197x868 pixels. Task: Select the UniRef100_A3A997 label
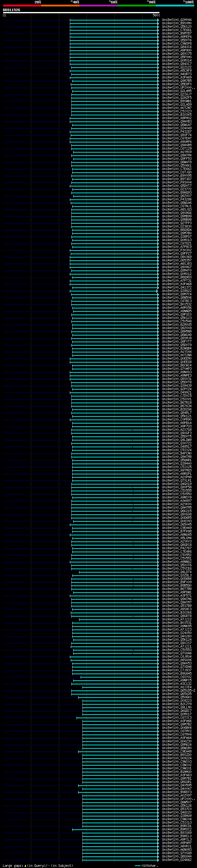coord(177,501)
